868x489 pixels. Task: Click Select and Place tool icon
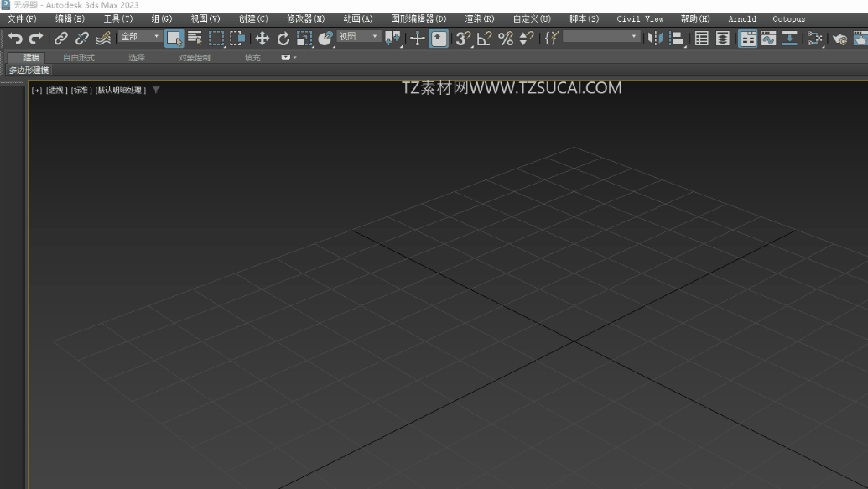[x=325, y=39]
